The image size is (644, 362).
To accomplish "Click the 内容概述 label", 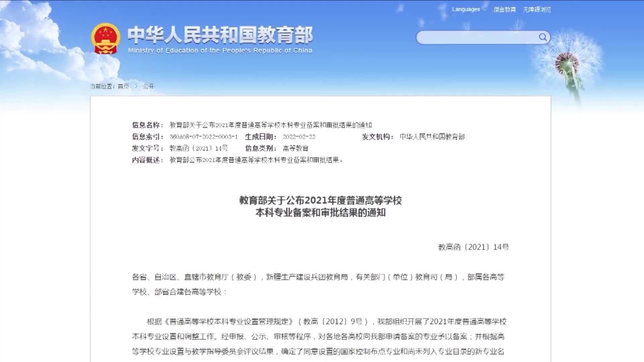I will tap(148, 160).
